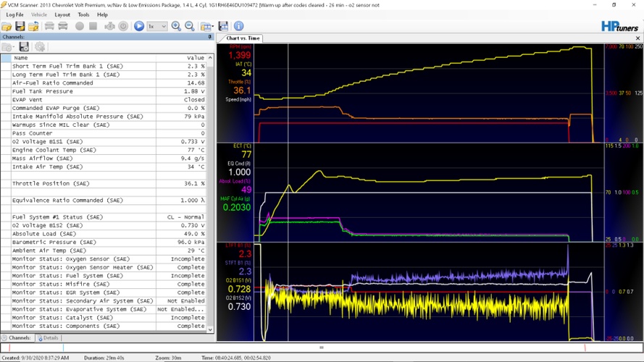Viewport: 644px width, 362px height.
Task: Click the HP Tuners logo
Action: pyautogui.click(x=620, y=26)
